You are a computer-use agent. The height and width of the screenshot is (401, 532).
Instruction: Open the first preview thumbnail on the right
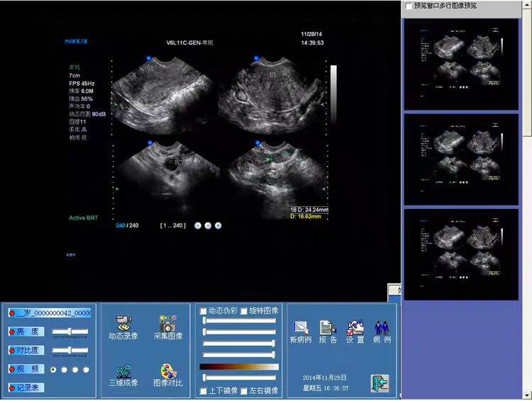(x=461, y=64)
